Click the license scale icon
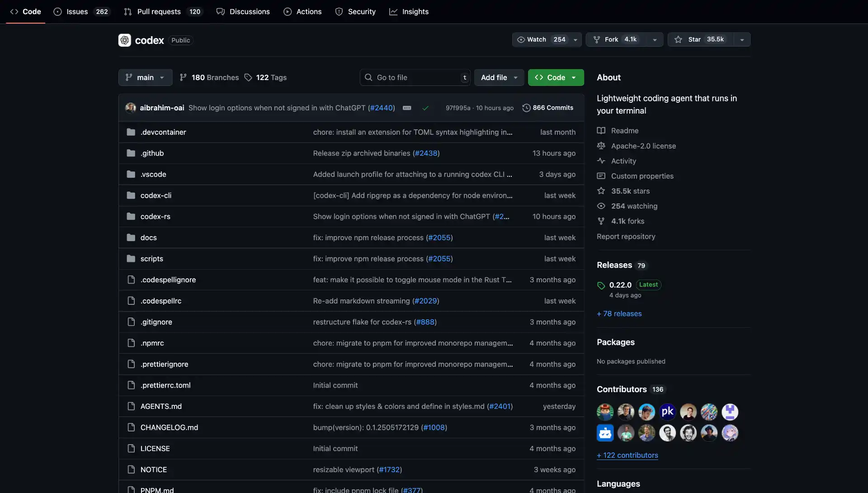This screenshot has height=493, width=868. 601,146
